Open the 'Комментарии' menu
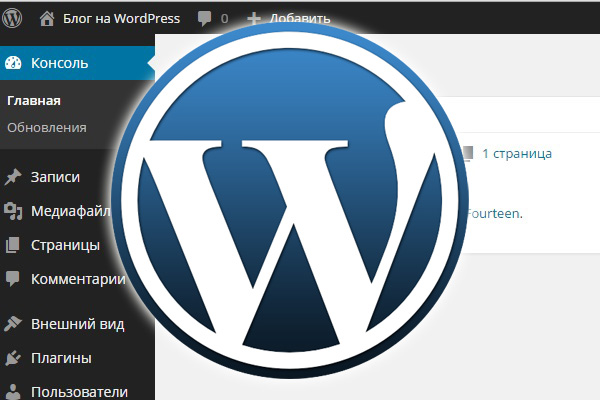Screen dimensions: 600x400 click(78, 279)
